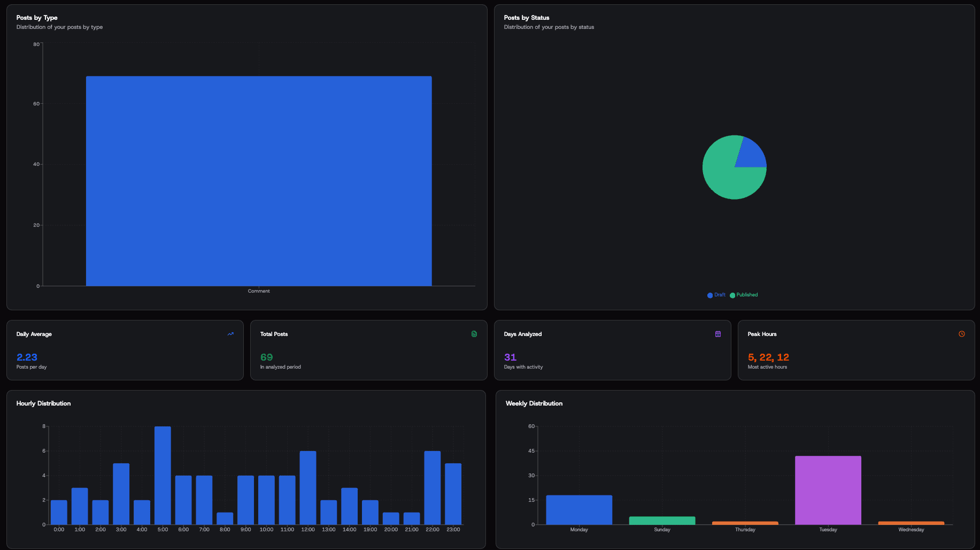Click the 12:00 hourly bar
Screen dimensions: 980x550
pos(308,488)
